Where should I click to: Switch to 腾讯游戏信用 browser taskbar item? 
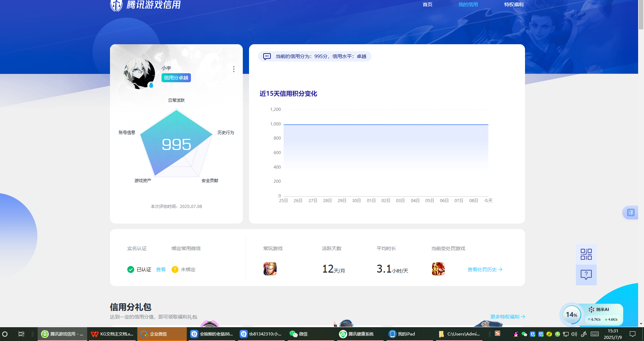62,334
